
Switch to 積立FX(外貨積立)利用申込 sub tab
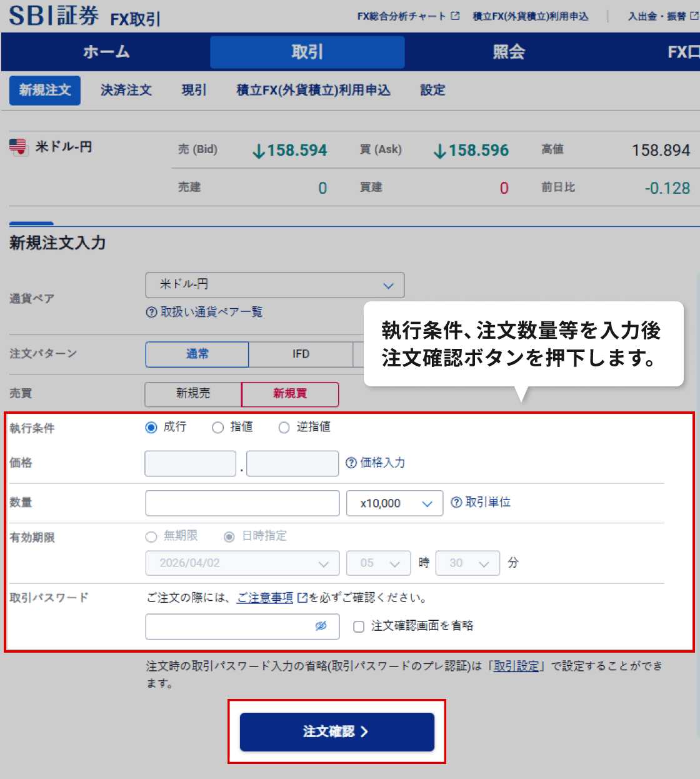pyautogui.click(x=314, y=91)
